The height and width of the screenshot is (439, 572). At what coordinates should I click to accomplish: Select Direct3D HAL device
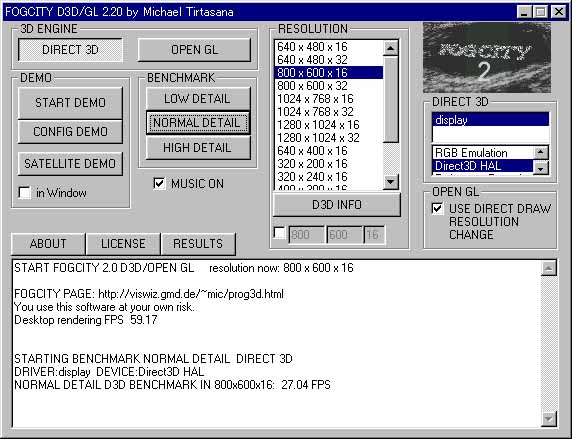483,166
